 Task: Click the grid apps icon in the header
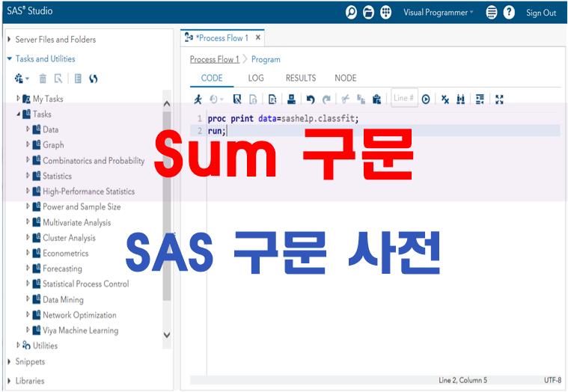[385, 12]
